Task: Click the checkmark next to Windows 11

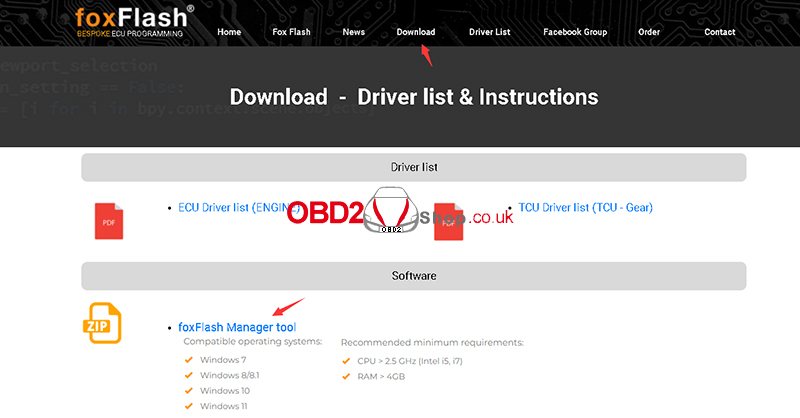Action: tap(187, 406)
